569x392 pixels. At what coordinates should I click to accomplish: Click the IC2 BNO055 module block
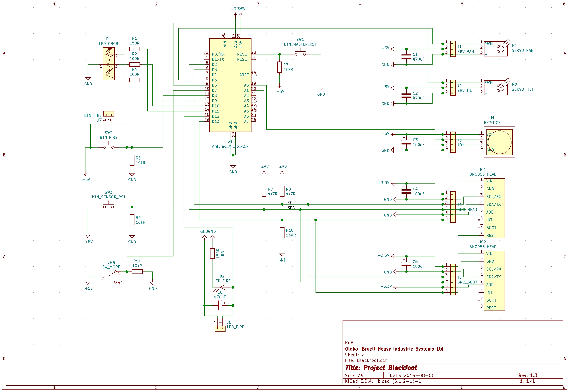point(494,281)
